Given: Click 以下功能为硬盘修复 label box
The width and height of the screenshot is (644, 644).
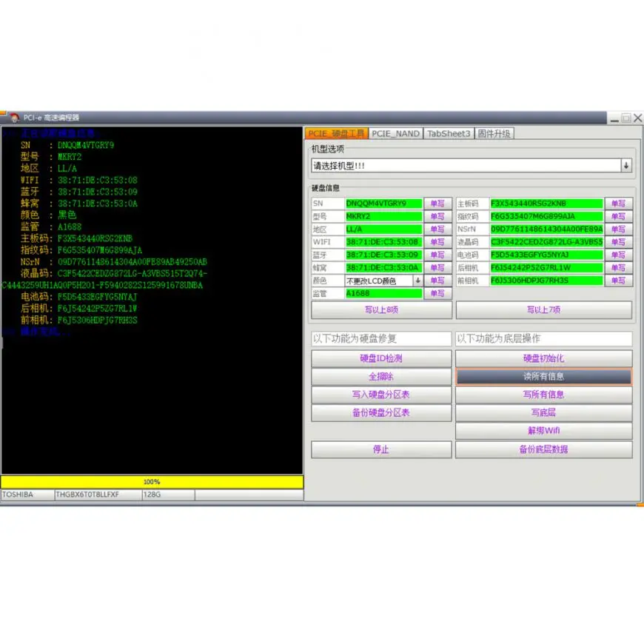Looking at the screenshot, I should tap(381, 339).
